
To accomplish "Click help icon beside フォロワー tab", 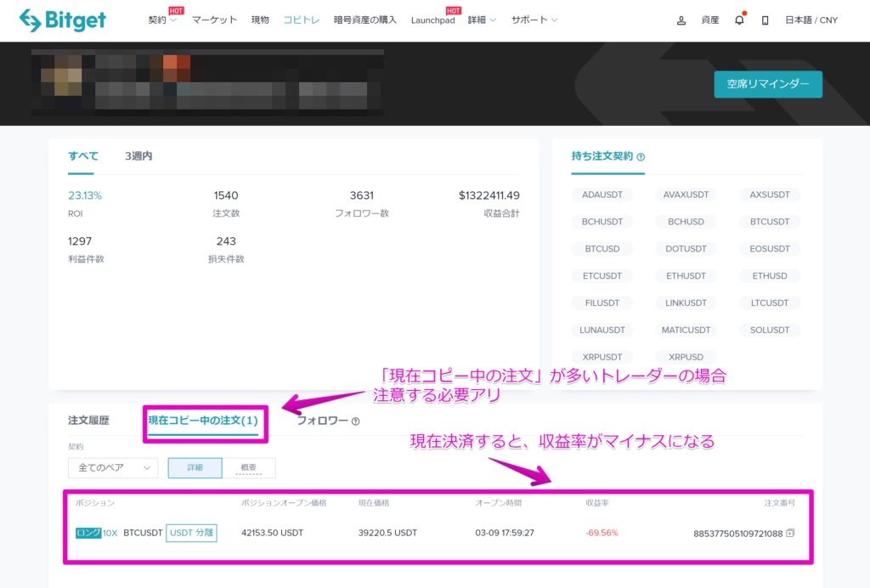I will [355, 421].
